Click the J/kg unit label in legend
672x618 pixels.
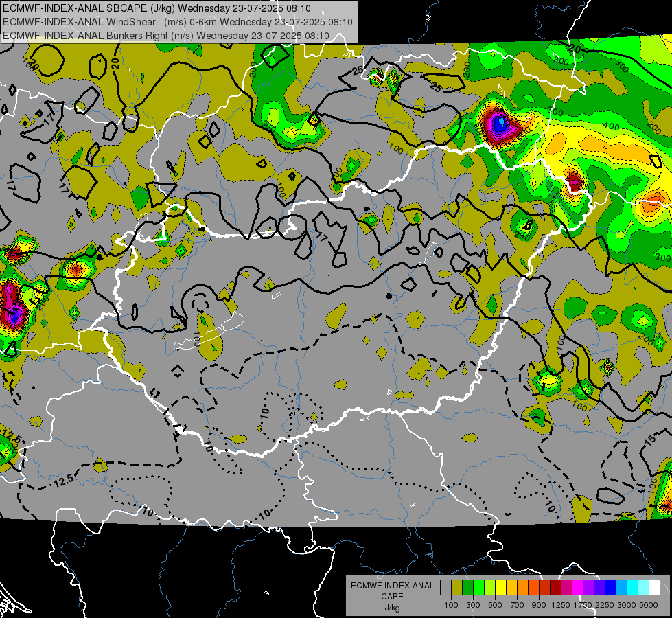pos(392,608)
